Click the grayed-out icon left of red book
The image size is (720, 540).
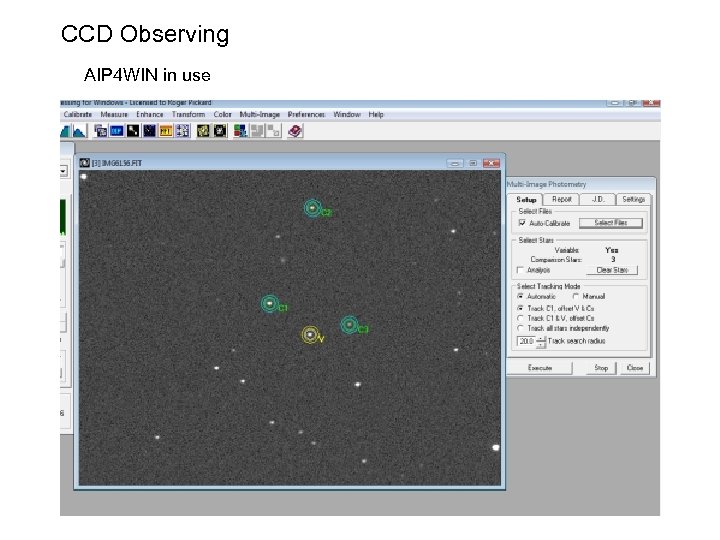274,131
